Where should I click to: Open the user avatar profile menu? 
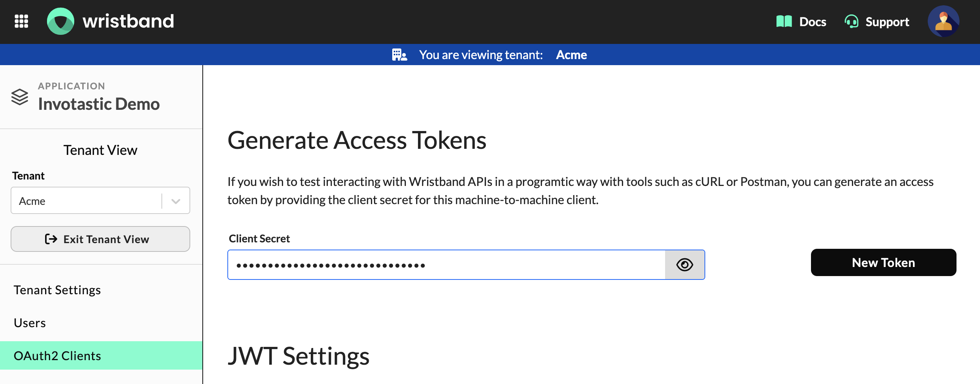click(943, 21)
